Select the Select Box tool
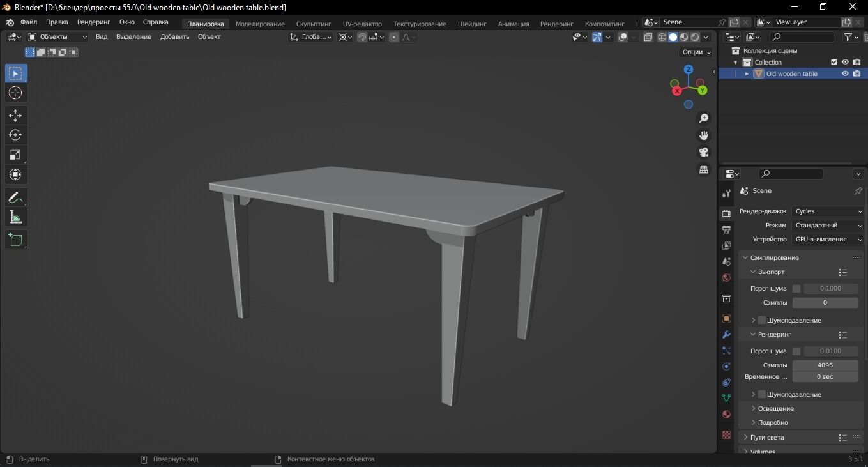 (16, 73)
